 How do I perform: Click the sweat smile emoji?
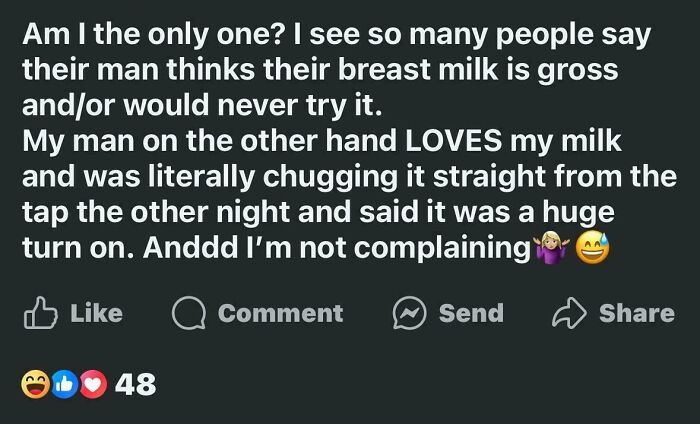point(591,246)
